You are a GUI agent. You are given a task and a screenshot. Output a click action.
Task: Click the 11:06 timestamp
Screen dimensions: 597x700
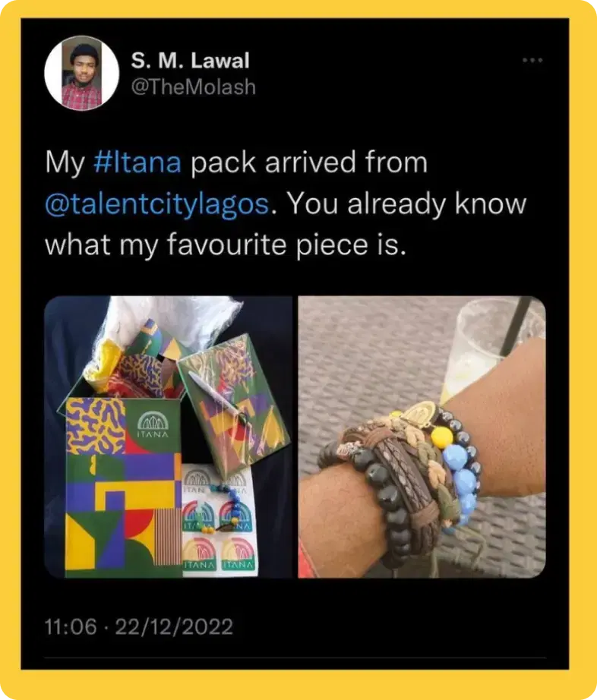[x=71, y=626]
